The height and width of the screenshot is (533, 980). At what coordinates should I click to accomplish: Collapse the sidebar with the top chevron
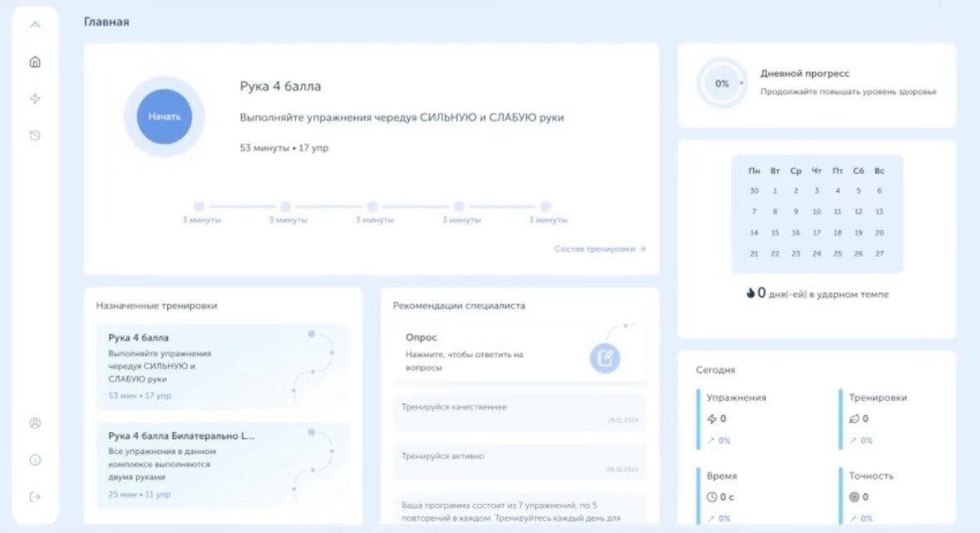point(34,24)
